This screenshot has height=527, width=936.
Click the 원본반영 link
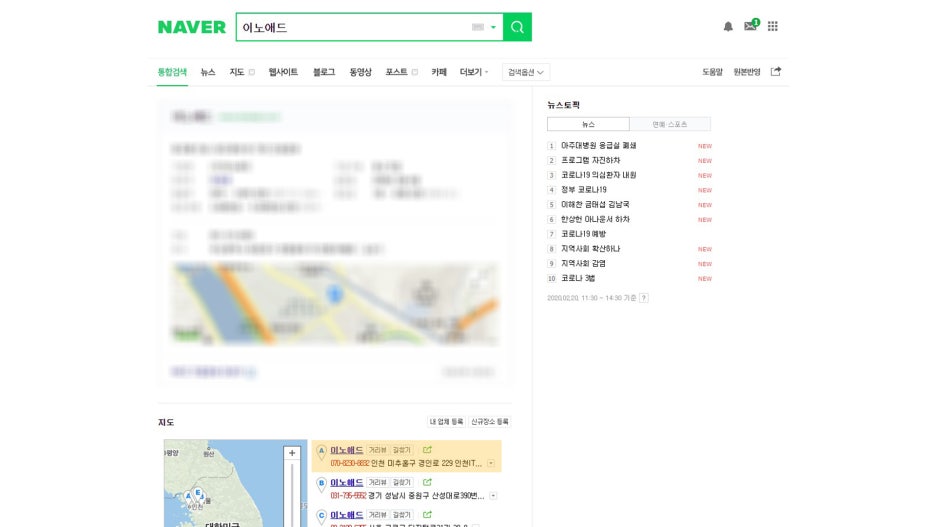click(x=747, y=72)
